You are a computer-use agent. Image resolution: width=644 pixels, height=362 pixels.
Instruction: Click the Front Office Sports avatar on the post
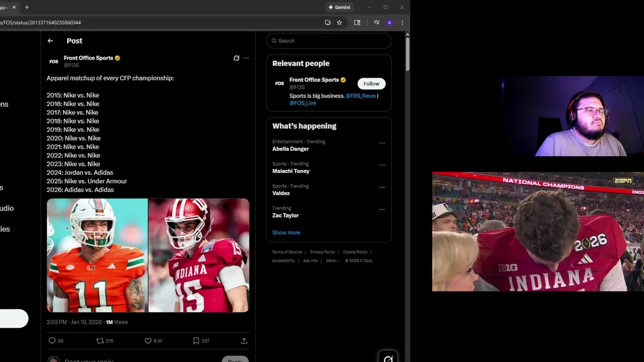click(54, 61)
